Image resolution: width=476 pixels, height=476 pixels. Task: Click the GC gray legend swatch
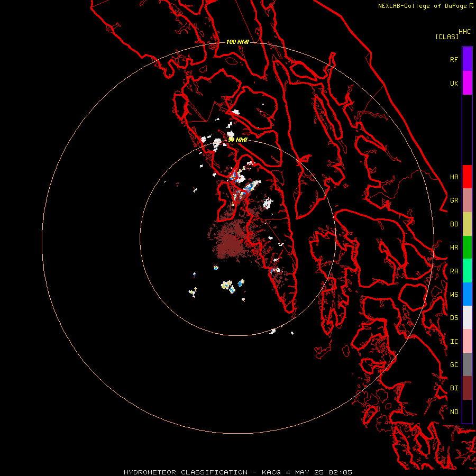point(467,364)
